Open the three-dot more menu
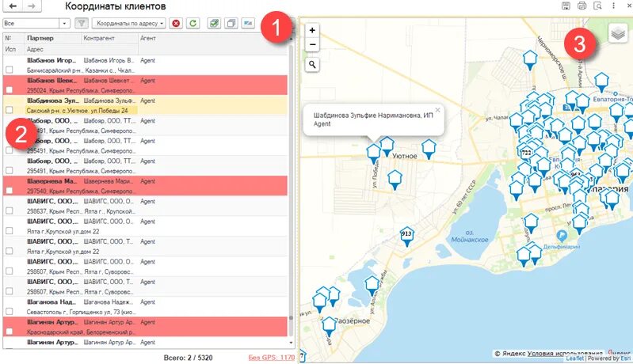The height and width of the screenshot is (364, 633). (613, 6)
